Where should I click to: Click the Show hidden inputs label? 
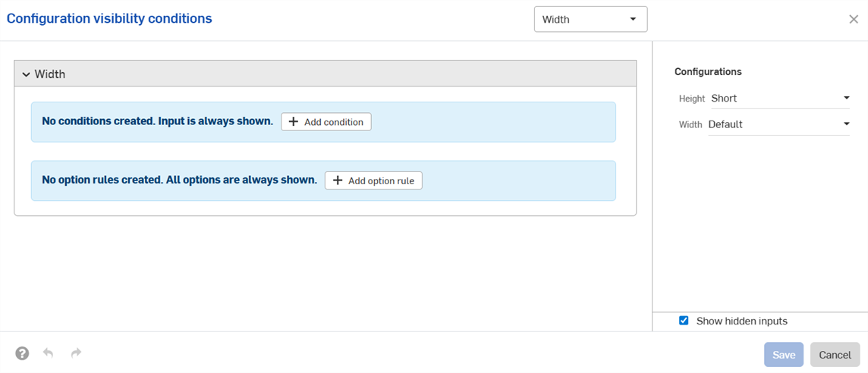click(x=742, y=321)
